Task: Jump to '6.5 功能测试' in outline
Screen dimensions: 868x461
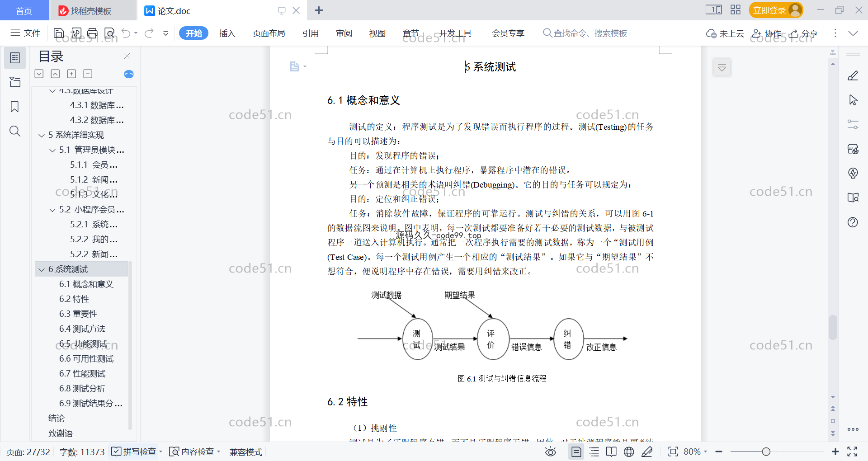Action: [x=83, y=344]
